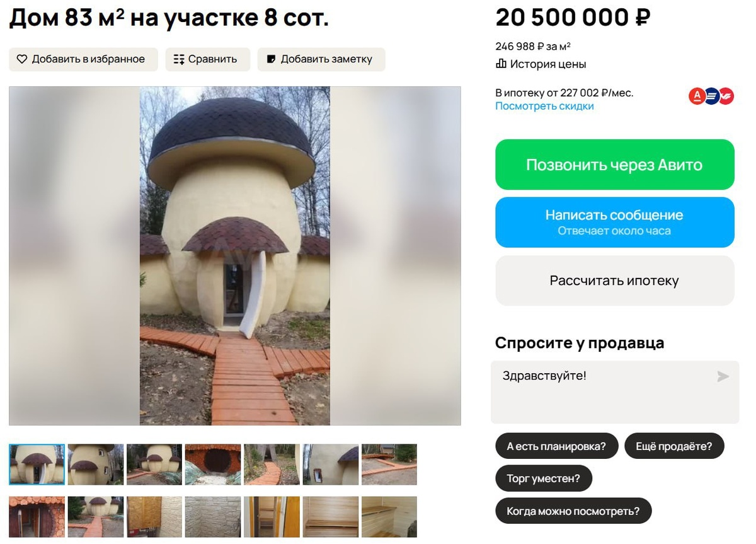The height and width of the screenshot is (544, 756).
Task: Click Рассчитать ипотеку button
Action: (x=615, y=281)
